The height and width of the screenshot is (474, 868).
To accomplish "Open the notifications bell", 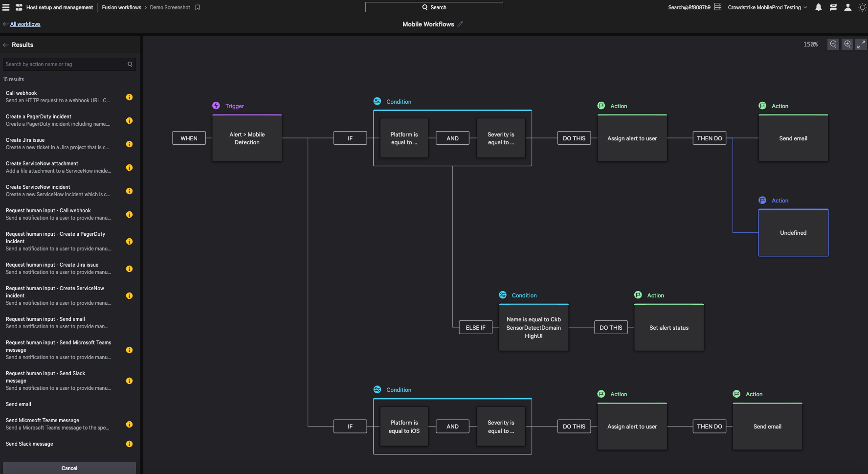I will pyautogui.click(x=819, y=7).
